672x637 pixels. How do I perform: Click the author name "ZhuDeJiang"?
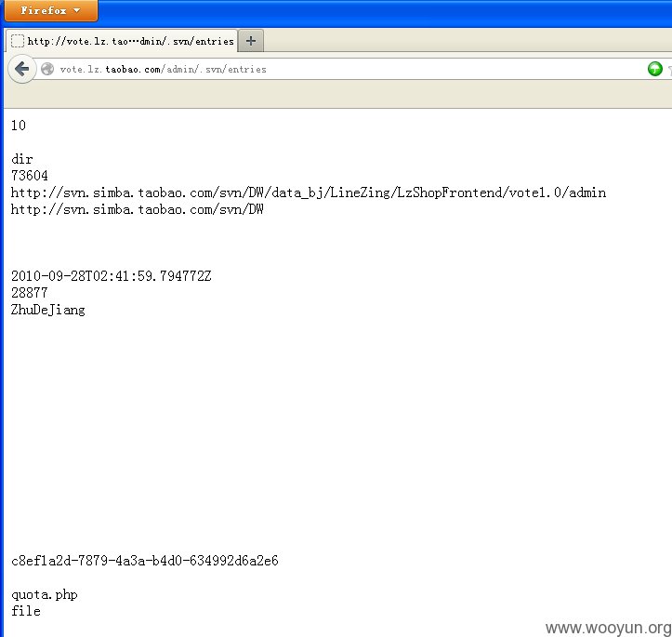[x=48, y=310]
